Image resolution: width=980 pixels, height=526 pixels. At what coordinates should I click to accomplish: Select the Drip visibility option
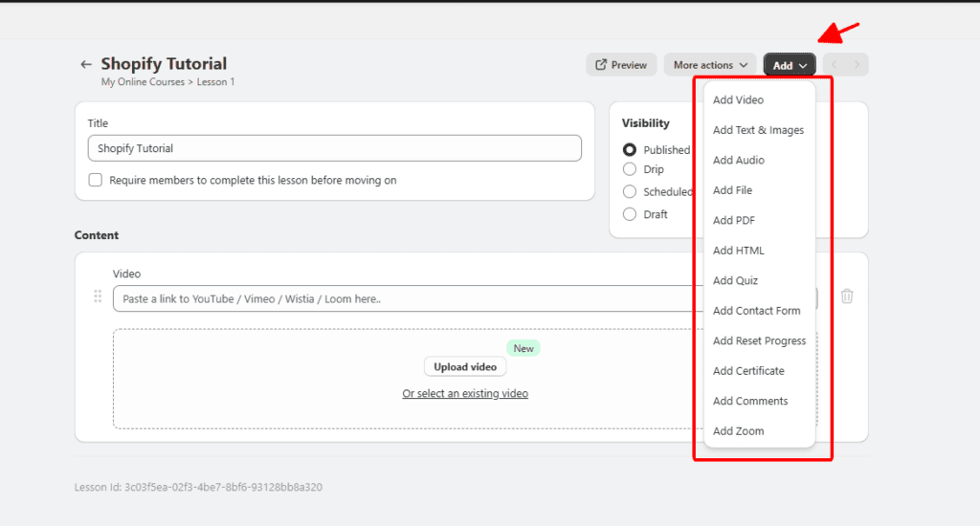click(630, 169)
